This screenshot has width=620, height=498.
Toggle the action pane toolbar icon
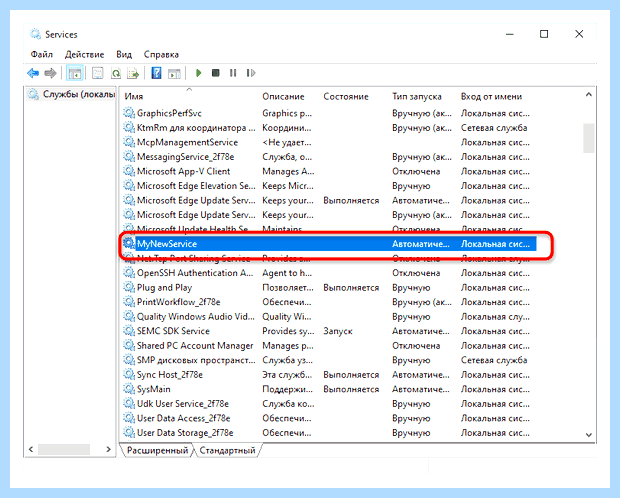pos(174,73)
